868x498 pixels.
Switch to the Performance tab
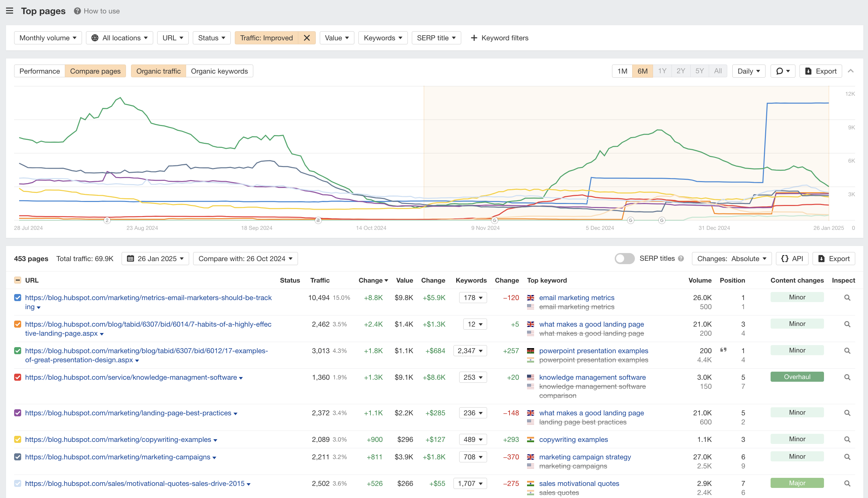tap(40, 71)
